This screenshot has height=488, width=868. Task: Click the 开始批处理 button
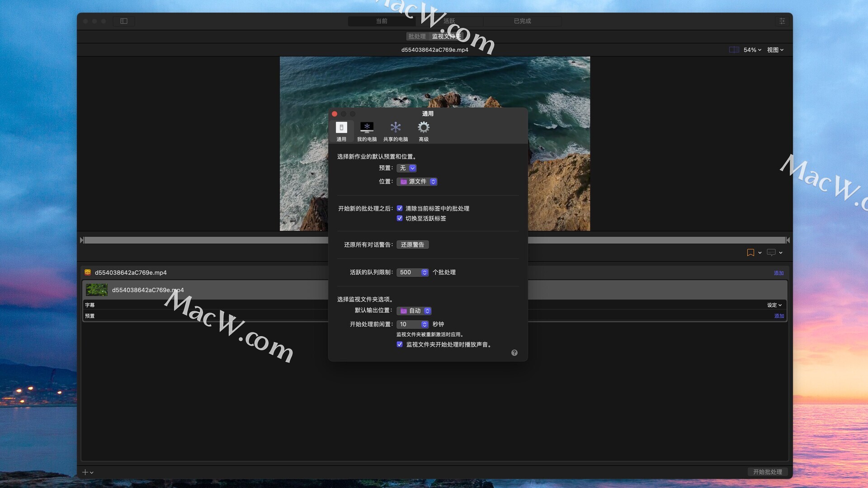[x=767, y=472]
